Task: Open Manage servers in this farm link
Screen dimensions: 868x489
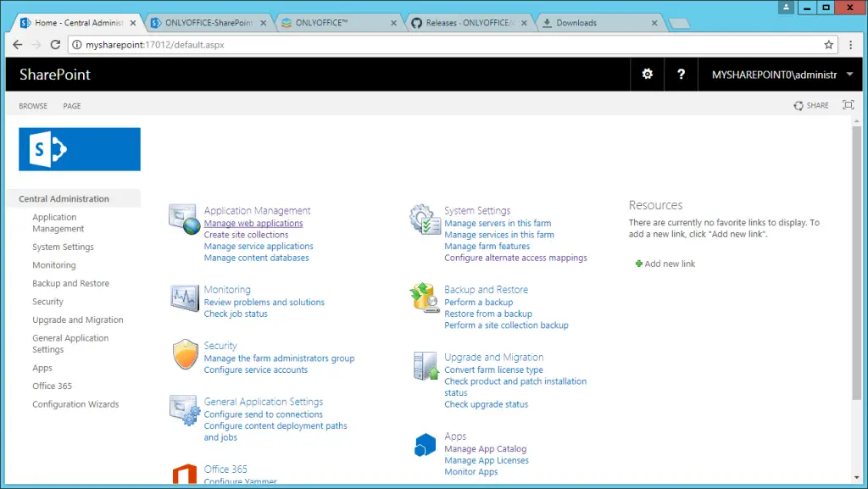Action: (498, 224)
